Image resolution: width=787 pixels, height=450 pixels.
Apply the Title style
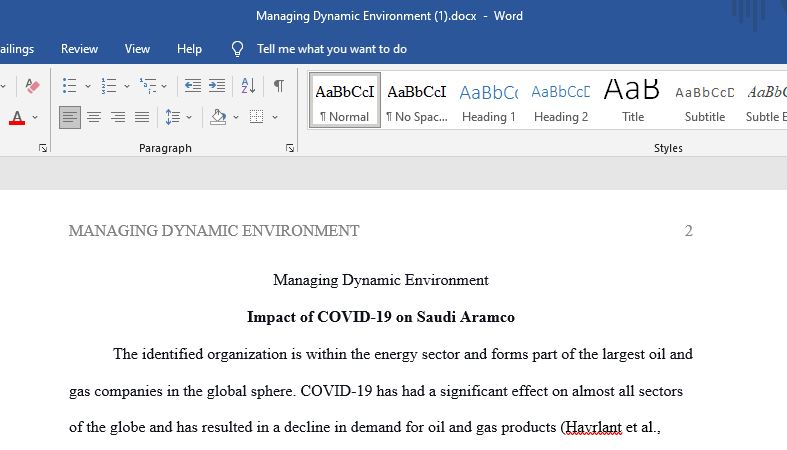click(632, 100)
